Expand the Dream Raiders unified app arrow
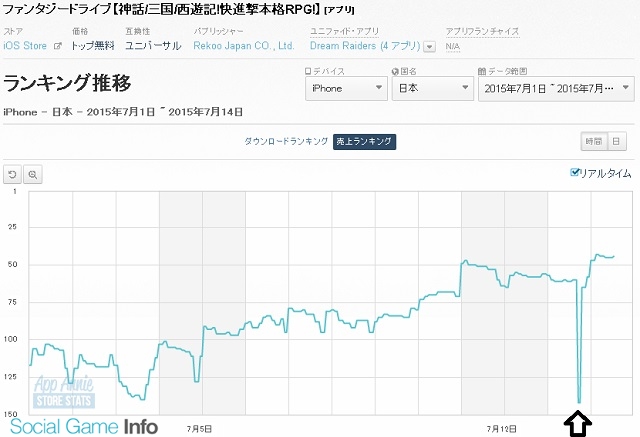 [429, 47]
